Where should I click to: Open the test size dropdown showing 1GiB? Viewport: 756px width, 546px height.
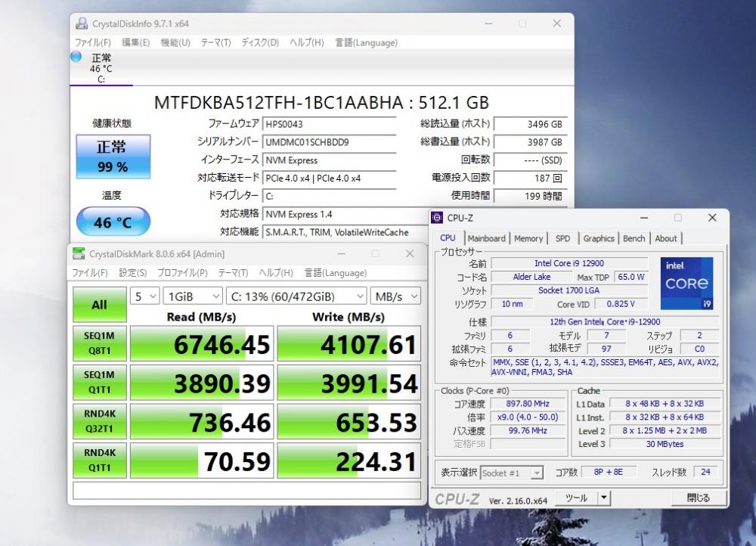pyautogui.click(x=193, y=296)
